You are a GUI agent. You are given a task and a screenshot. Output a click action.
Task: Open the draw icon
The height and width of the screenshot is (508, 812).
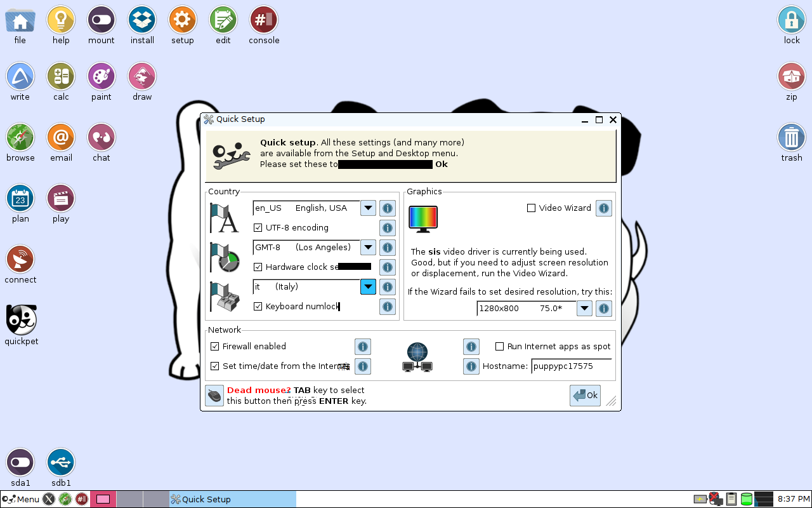tap(142, 77)
